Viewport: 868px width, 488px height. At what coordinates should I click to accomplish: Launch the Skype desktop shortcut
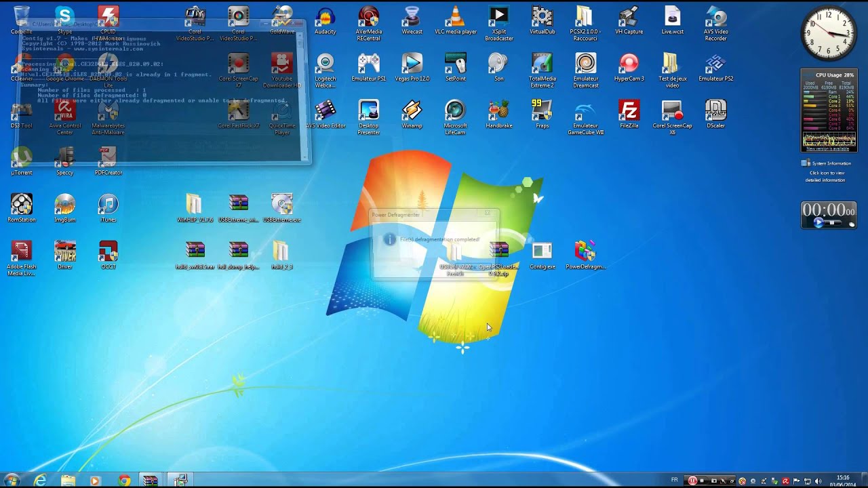coord(64,20)
